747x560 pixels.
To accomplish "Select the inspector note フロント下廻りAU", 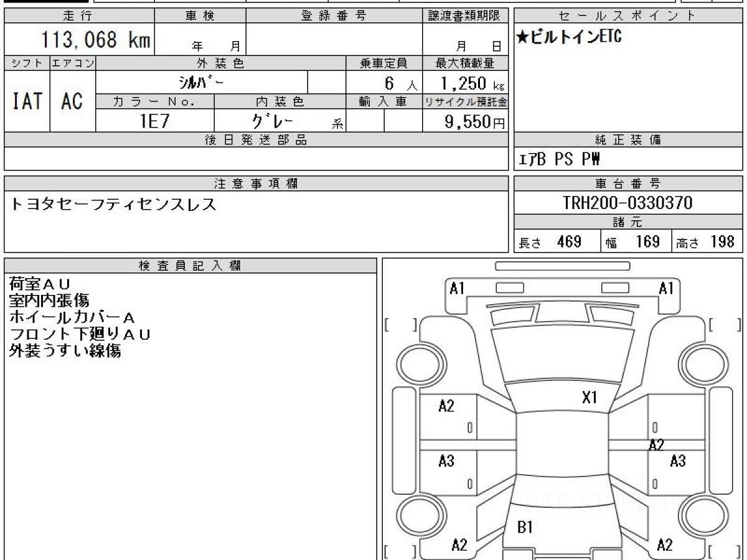I will click(80, 334).
